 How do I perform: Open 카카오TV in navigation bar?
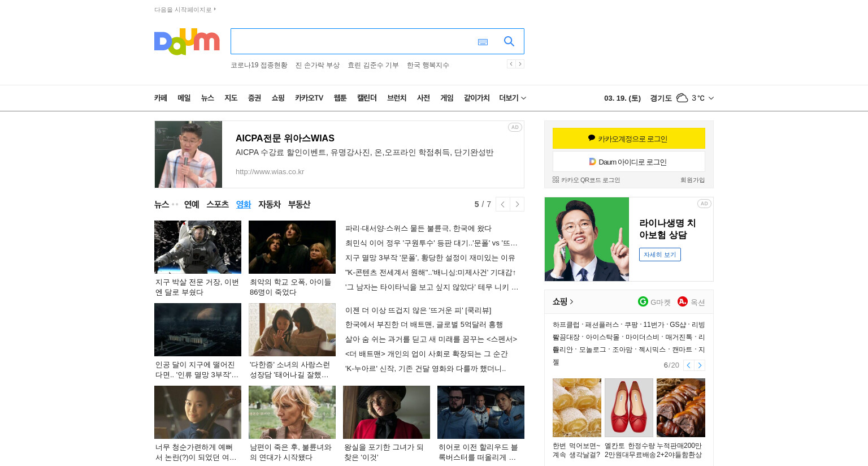[309, 98]
